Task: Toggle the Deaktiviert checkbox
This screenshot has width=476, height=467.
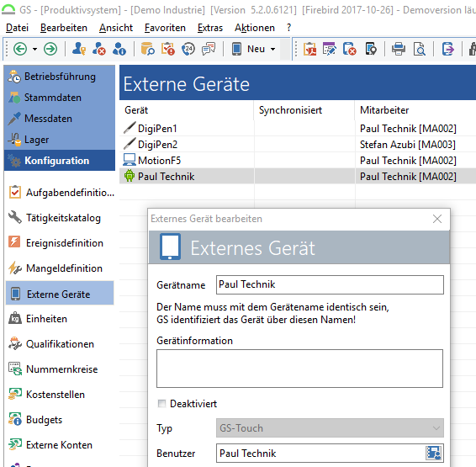Action: pos(161,404)
